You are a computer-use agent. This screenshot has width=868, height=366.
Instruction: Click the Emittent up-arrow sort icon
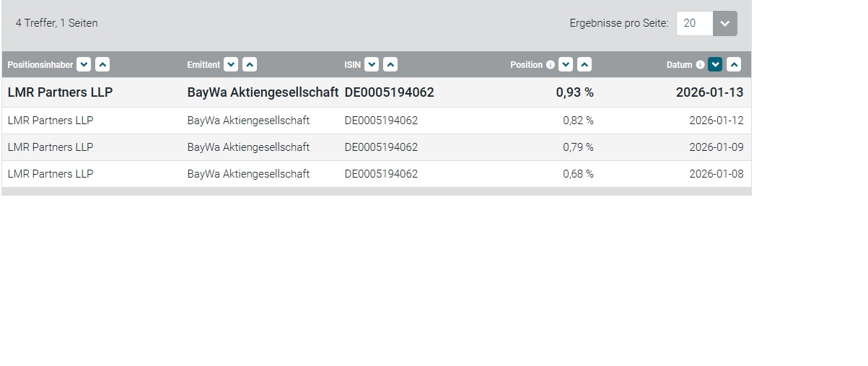(x=250, y=65)
